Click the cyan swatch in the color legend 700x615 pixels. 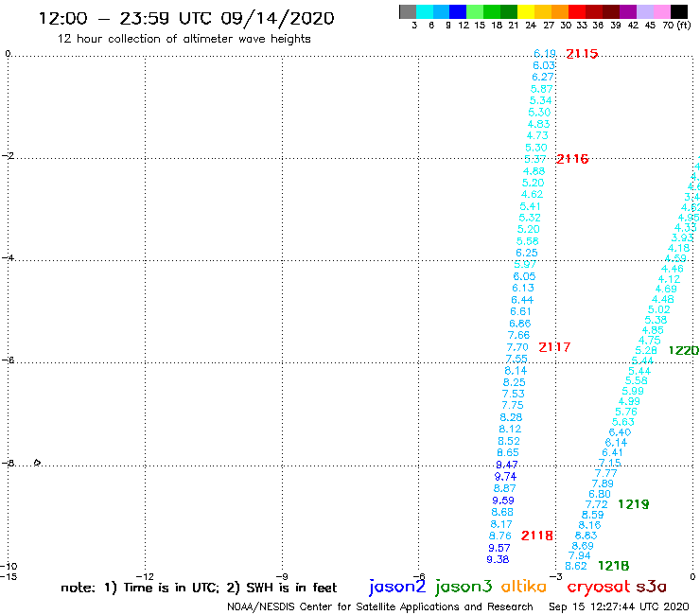click(425, 12)
